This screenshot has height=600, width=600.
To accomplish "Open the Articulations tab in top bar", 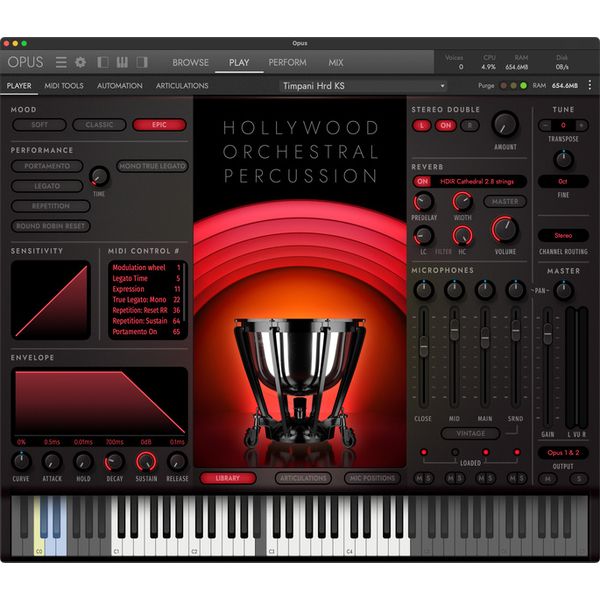I will tap(182, 86).
